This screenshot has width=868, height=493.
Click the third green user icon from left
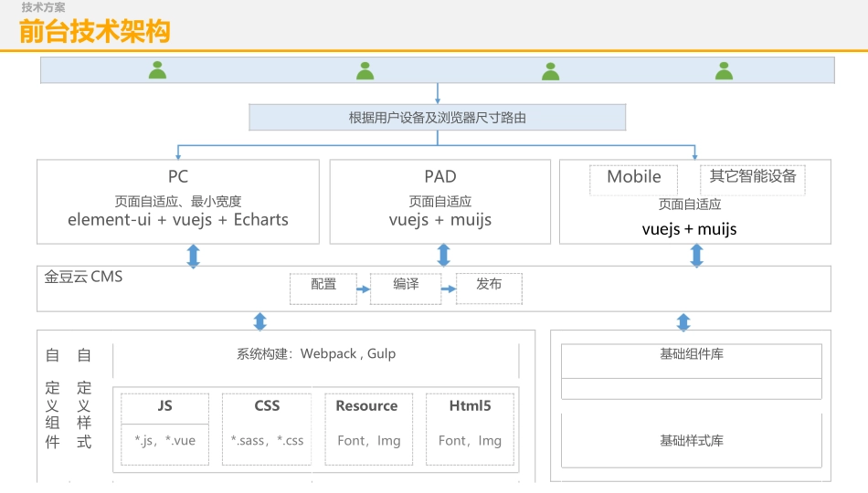[550, 70]
